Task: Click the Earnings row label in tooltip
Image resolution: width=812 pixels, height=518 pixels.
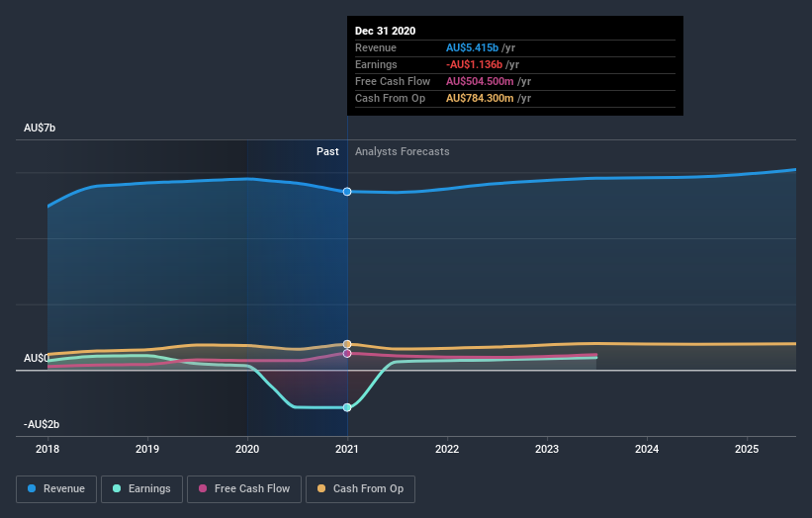Action: [x=376, y=64]
